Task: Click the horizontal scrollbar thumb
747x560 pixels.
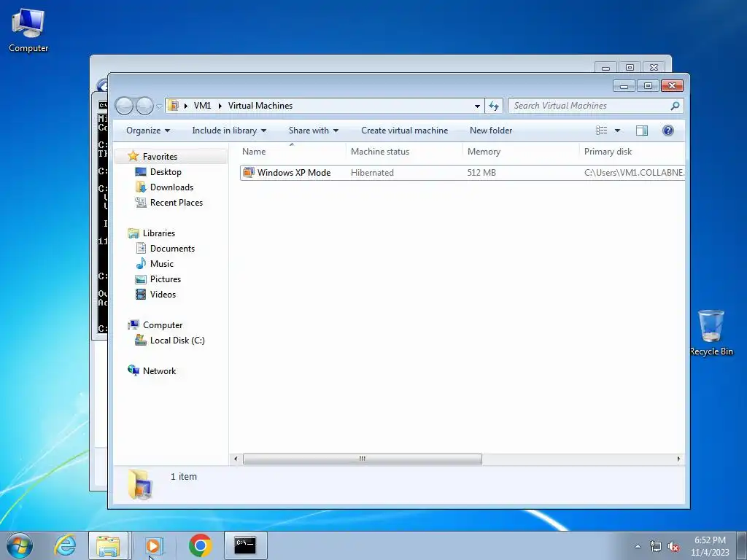Action: click(x=362, y=459)
